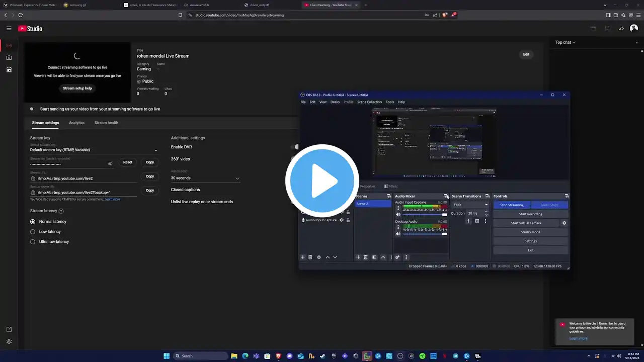Toggle Audio Input Capture source visibility eye
Viewport: 644px width, 362px height.
(x=342, y=220)
